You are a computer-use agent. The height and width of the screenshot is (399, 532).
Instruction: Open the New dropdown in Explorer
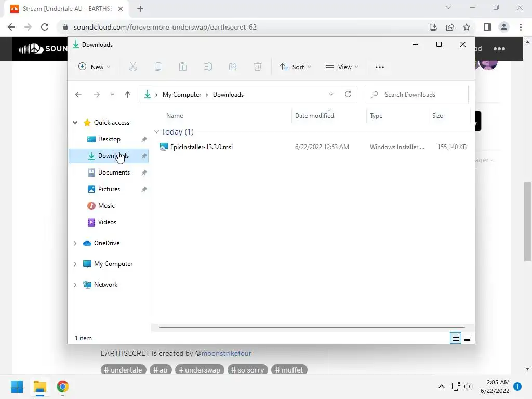pyautogui.click(x=95, y=67)
